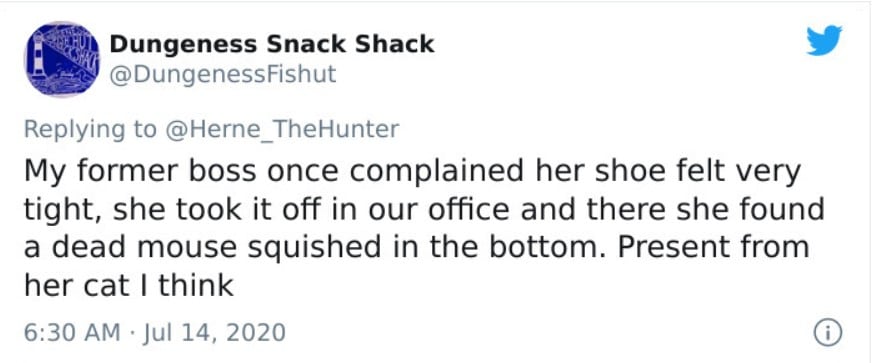The height and width of the screenshot is (363, 872).
Task: Open the tweet info icon
Action: pyautogui.click(x=828, y=333)
